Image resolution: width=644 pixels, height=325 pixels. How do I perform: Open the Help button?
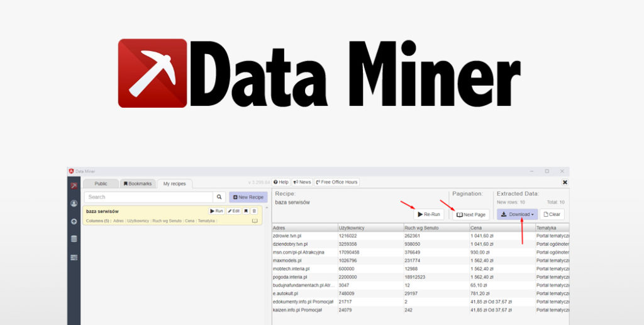pos(281,182)
